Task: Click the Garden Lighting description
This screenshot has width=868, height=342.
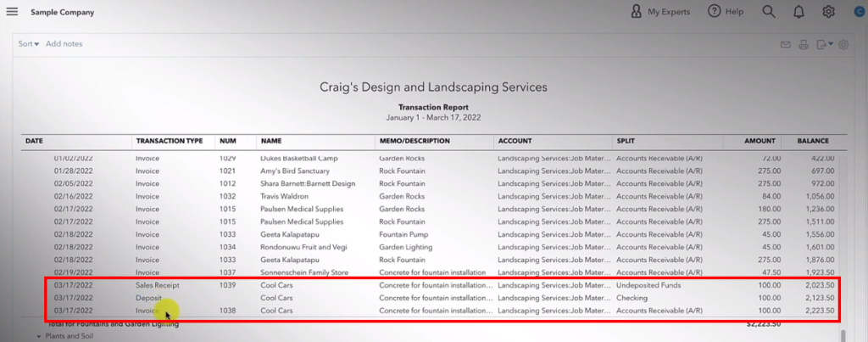Action: [x=406, y=247]
